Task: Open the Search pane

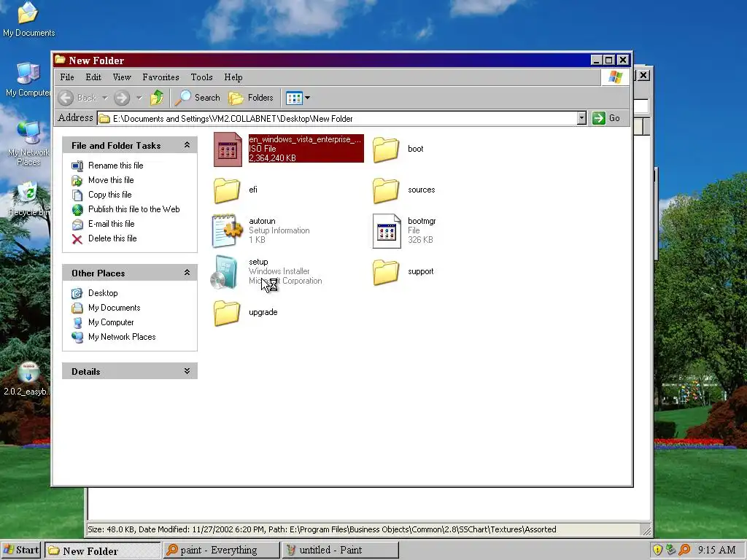Action: [x=197, y=98]
